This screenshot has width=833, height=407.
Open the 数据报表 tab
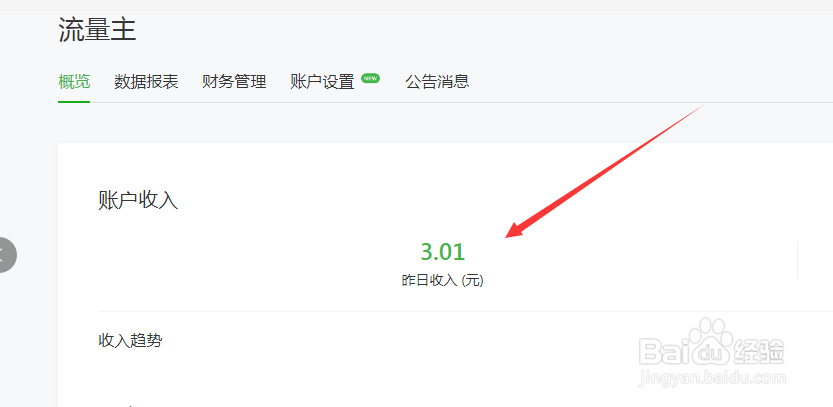click(146, 82)
